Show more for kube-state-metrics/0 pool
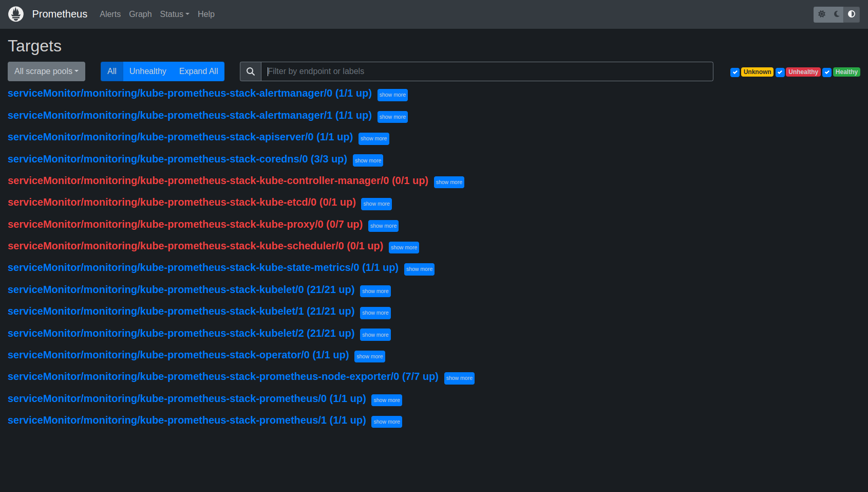 point(419,269)
